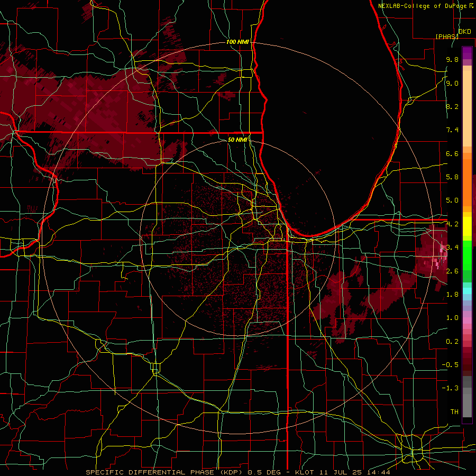This screenshot has width=476, height=476.
Task: Click the 8.2 scale value
Action: click(452, 106)
